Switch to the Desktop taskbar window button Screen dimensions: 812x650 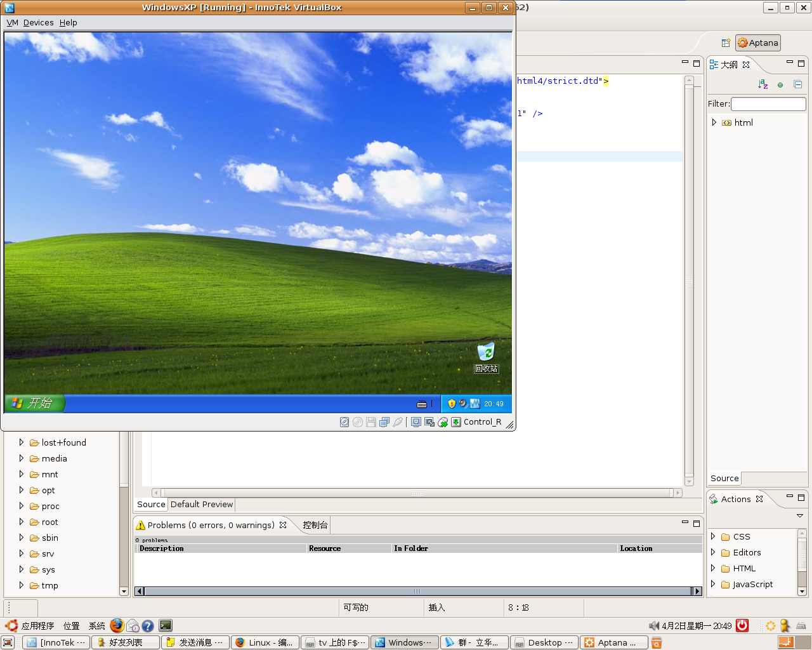point(544,642)
